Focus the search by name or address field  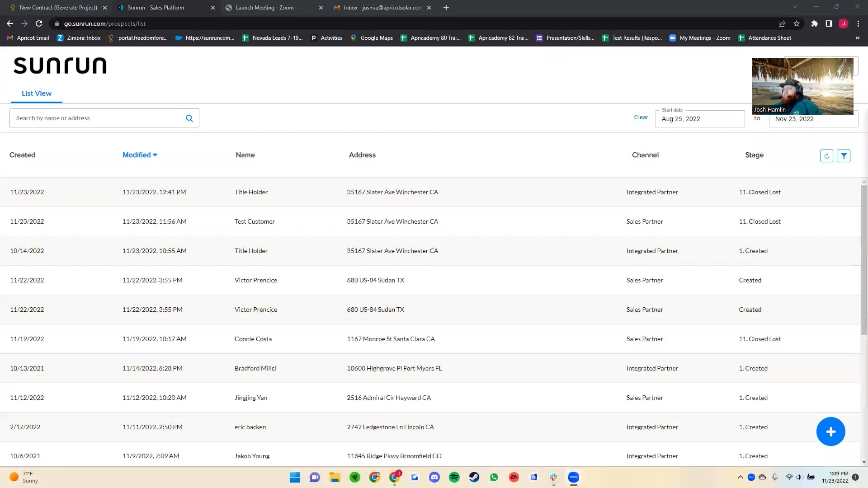[x=97, y=118]
